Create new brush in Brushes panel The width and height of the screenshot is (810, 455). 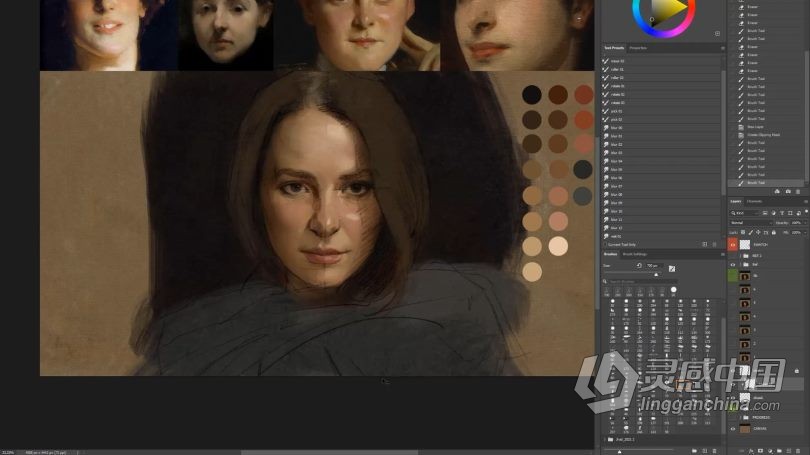(x=705, y=451)
